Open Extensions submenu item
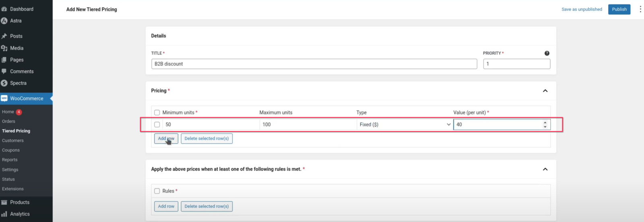The height and width of the screenshot is (222, 644). [13, 189]
